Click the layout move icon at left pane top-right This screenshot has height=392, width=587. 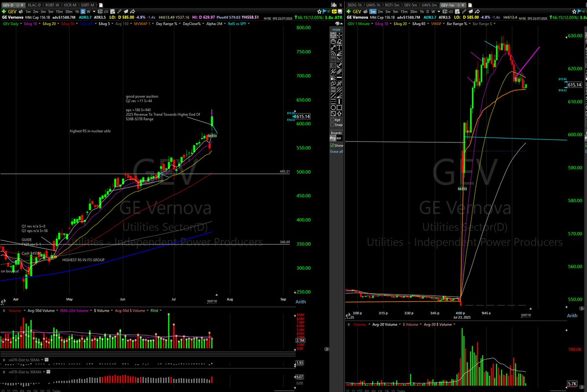click(x=333, y=5)
